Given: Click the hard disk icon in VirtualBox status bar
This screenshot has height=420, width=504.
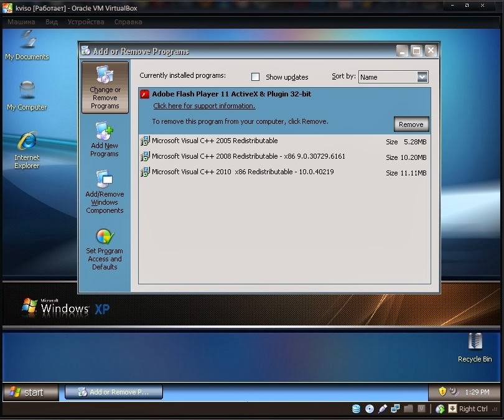Looking at the screenshot, I should 356,408.
